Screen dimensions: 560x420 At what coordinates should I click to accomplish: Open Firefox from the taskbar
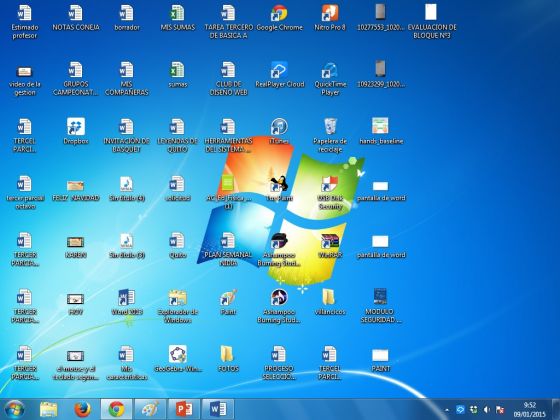tap(82, 409)
